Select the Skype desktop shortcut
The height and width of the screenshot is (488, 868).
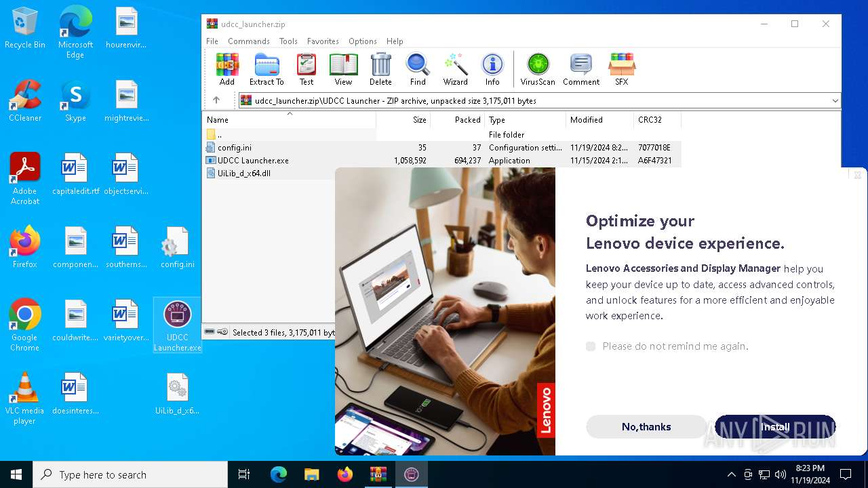tap(75, 102)
